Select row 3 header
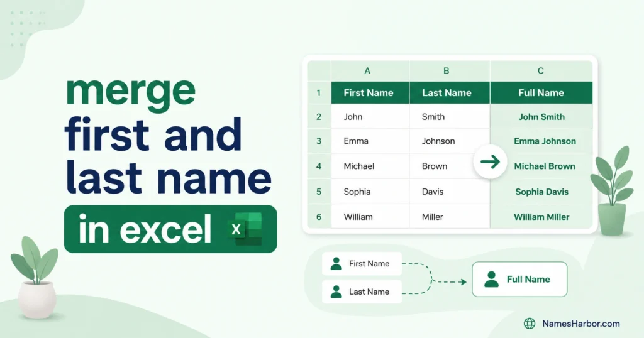This screenshot has width=644, height=338. 319,141
